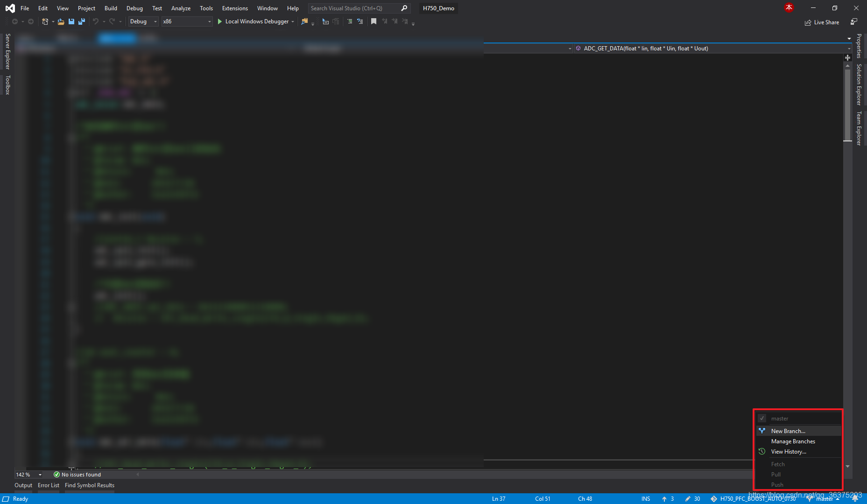
Task: Choose New Branch... from the branch menu
Action: pyautogui.click(x=798, y=431)
